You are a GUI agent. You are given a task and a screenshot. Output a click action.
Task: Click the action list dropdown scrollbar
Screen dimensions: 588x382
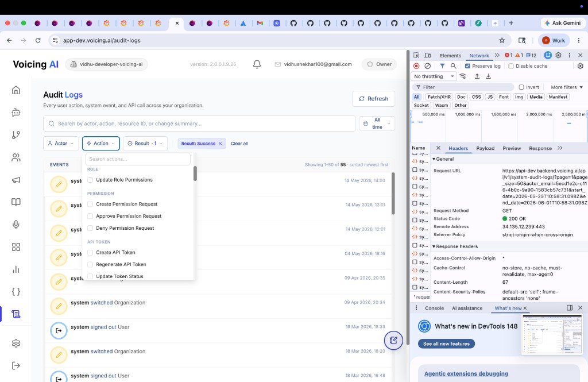point(195,173)
